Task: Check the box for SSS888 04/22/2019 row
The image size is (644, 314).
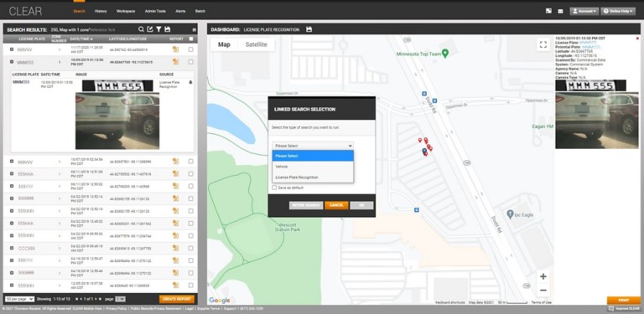Action: coord(190,198)
